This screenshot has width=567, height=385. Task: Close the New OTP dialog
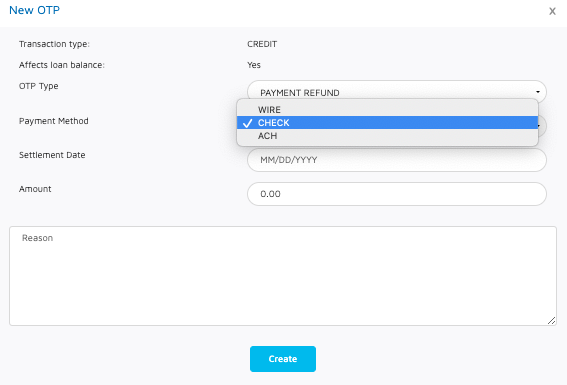click(x=552, y=11)
